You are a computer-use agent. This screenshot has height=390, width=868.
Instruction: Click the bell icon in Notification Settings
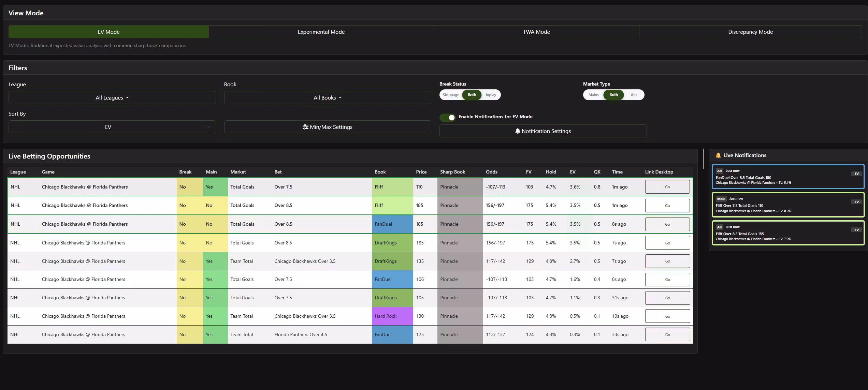(518, 131)
